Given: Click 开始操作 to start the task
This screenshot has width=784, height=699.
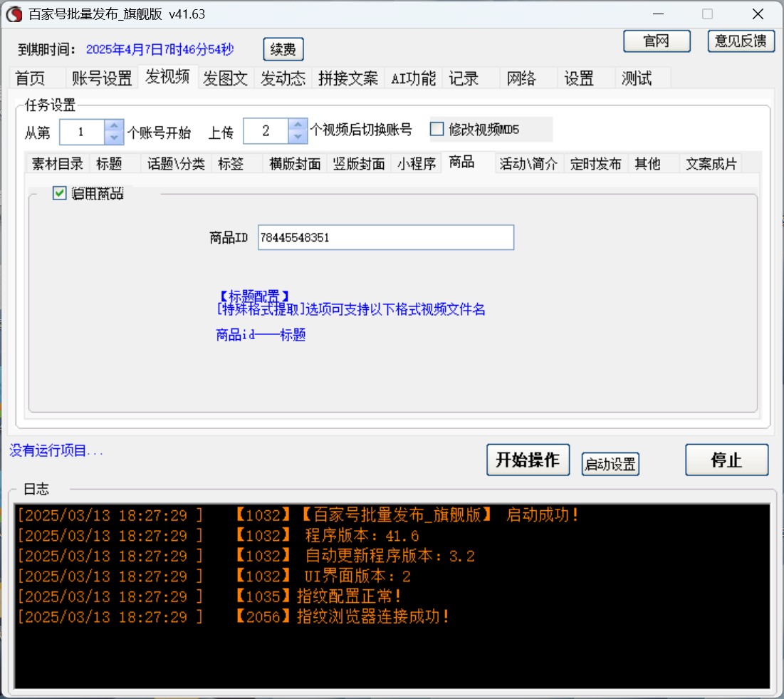Looking at the screenshot, I should (528, 460).
